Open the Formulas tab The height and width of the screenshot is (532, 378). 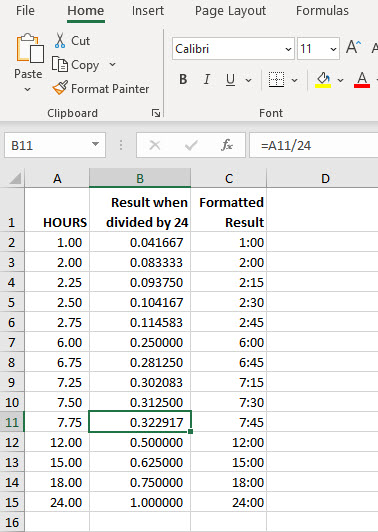(x=322, y=11)
